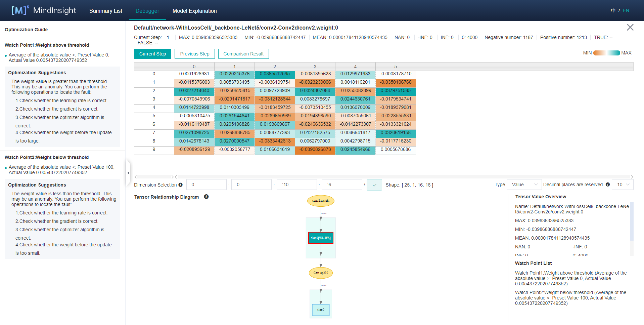Select the Current Step view
Image resolution: width=644 pixels, height=325 pixels.
[152, 54]
